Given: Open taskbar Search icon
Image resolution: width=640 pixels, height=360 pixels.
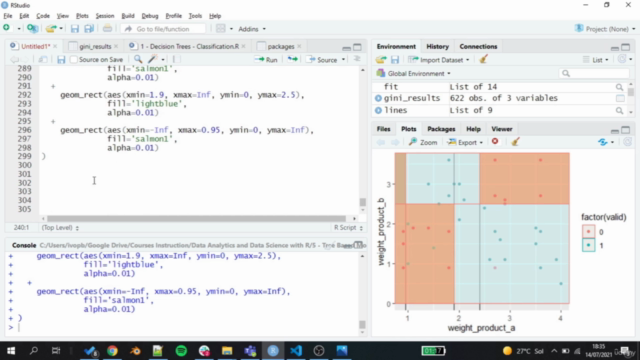Looking at the screenshot, I should [x=34, y=351].
